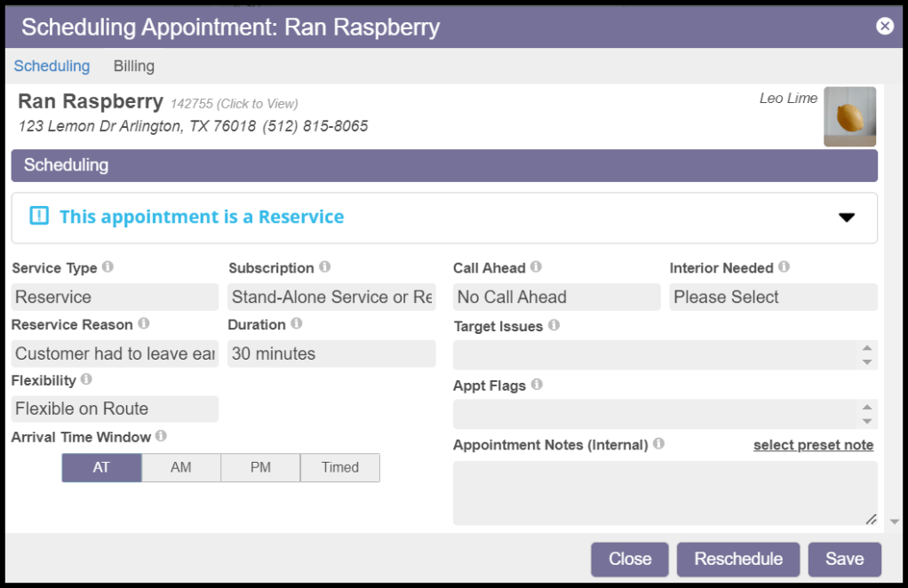The height and width of the screenshot is (588, 908).
Task: Open the Call Ahead dropdown
Action: 557,297
